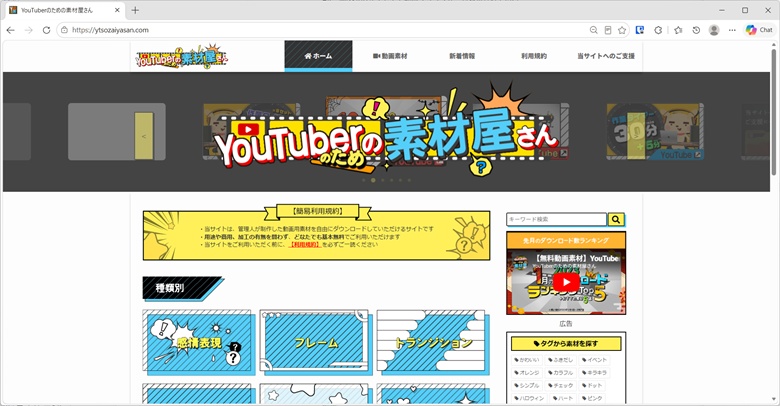Open the user profile avatar icon
The height and width of the screenshot is (406, 780).
coord(714,30)
